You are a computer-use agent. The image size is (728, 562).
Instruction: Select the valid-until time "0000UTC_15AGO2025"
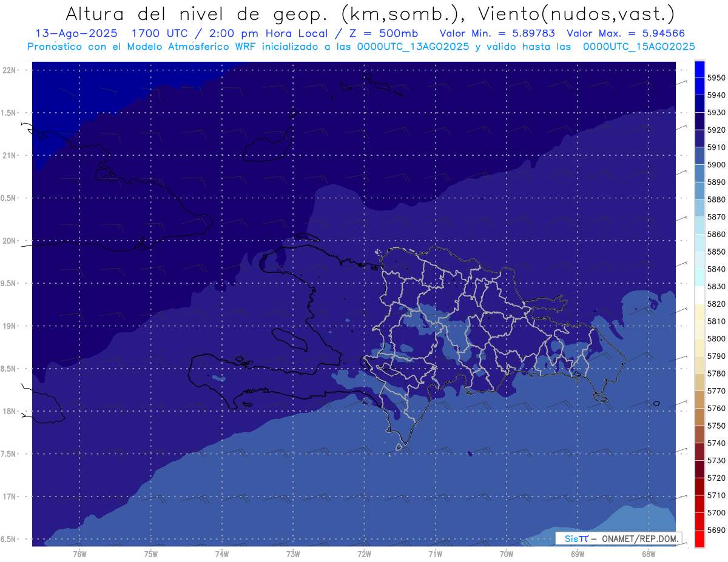point(639,47)
